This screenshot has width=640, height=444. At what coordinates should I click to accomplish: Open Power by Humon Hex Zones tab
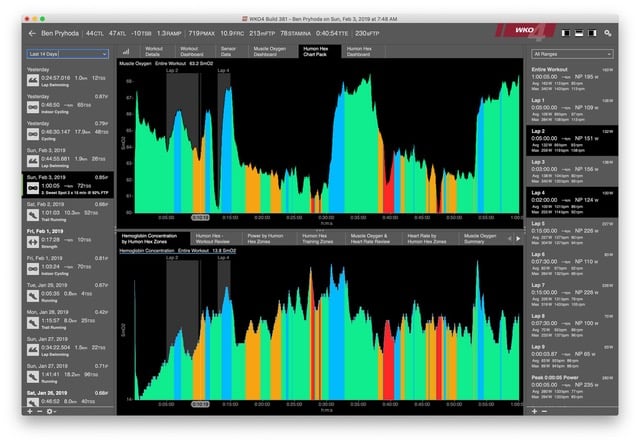click(269, 239)
